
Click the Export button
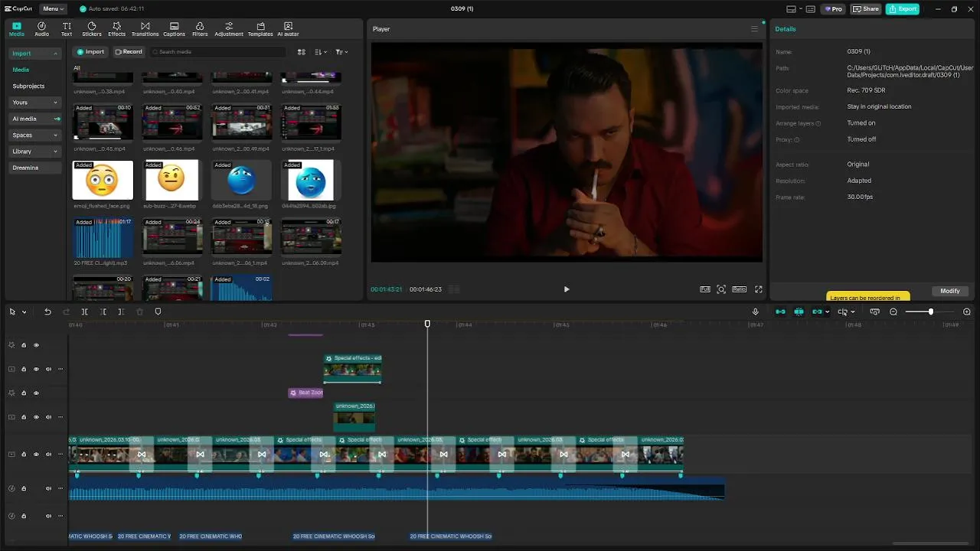(903, 9)
